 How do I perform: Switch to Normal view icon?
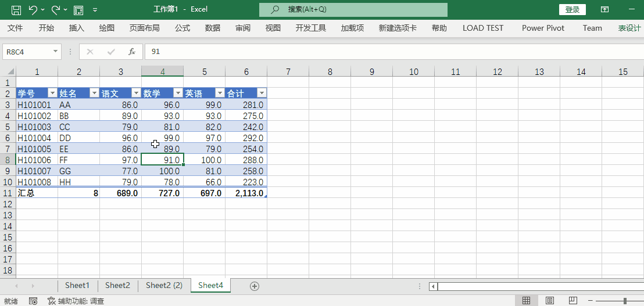coord(526,301)
